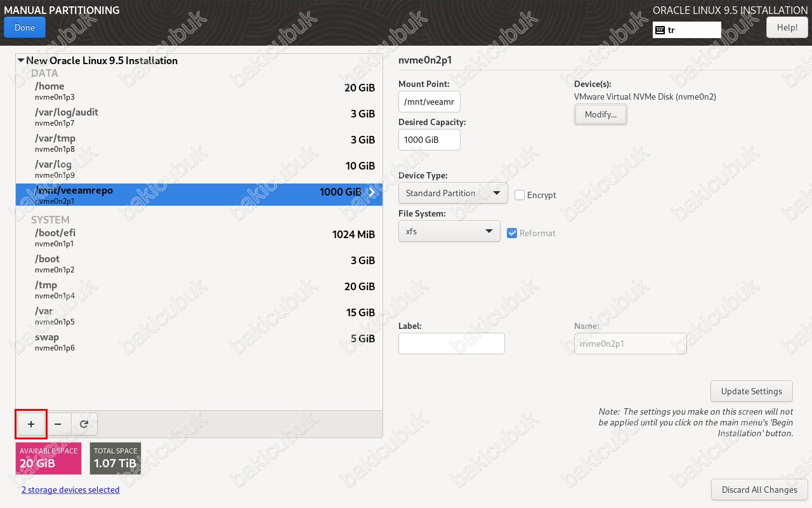Select the /boot/efi partition row

click(x=199, y=237)
